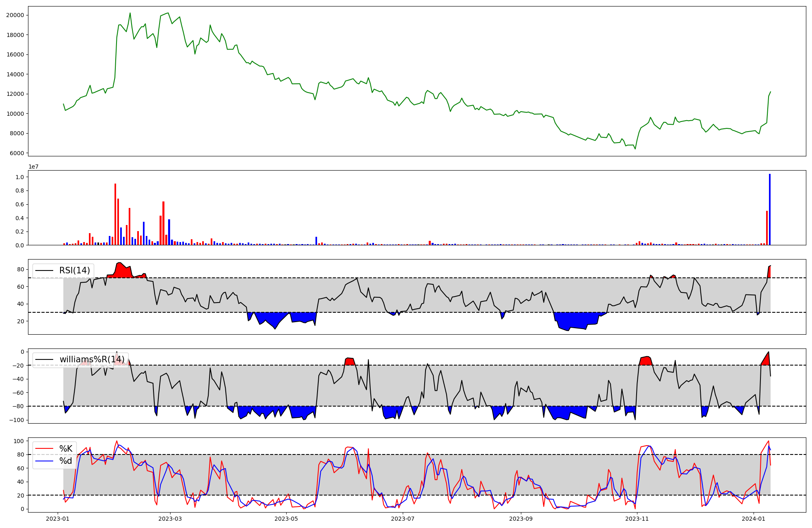This screenshot has height=528, width=812.
Task: Click the red %K legend line sample
Action: click(44, 448)
